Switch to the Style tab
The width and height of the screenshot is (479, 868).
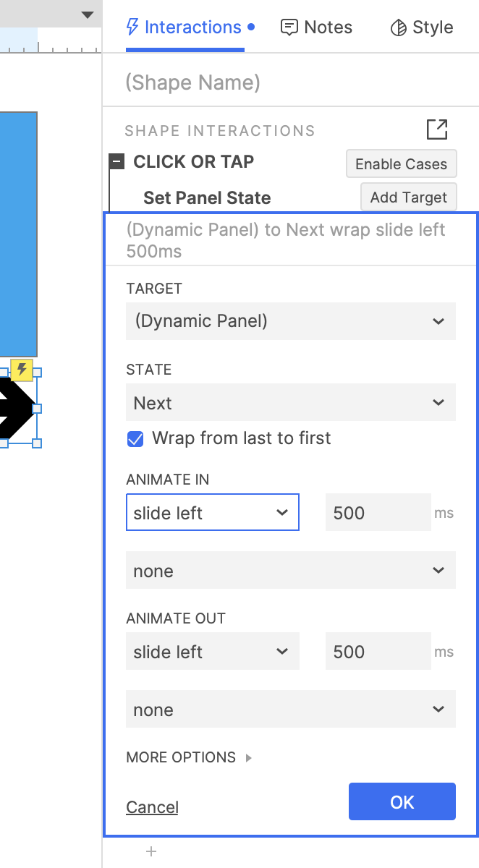pos(423,27)
